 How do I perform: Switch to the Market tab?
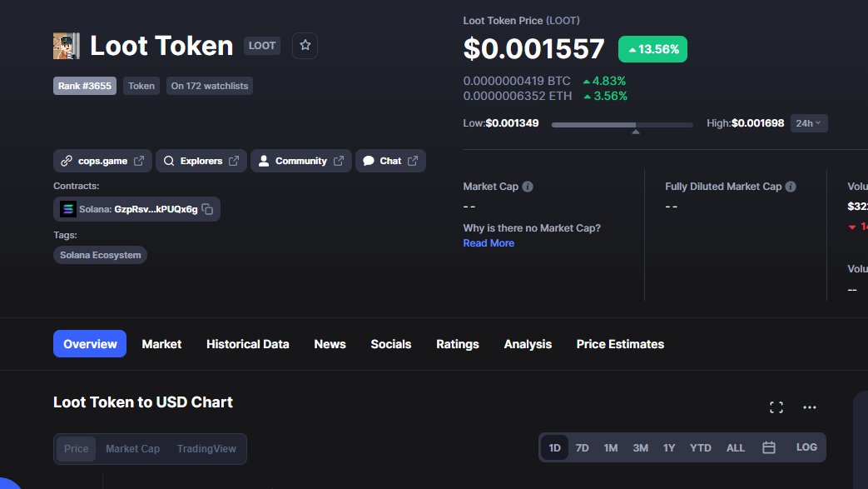161,344
